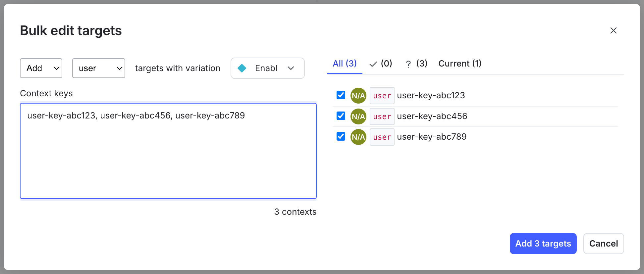
Task: Click the teal diamond variation icon
Action: click(242, 68)
